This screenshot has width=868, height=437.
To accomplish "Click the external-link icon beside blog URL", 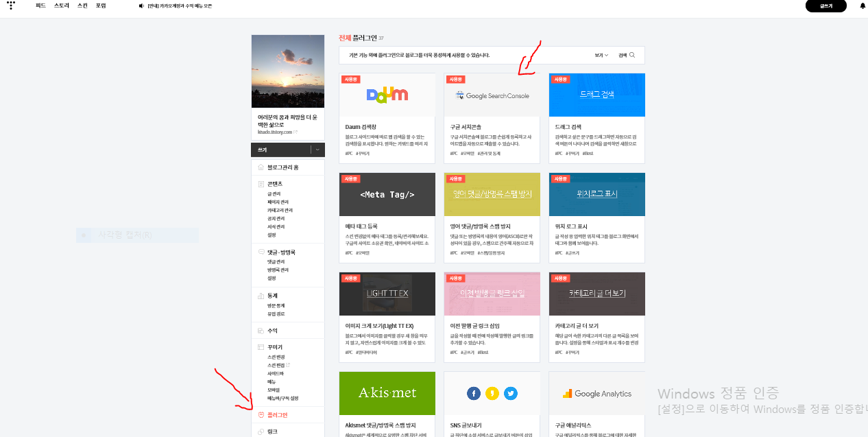I will (x=296, y=132).
